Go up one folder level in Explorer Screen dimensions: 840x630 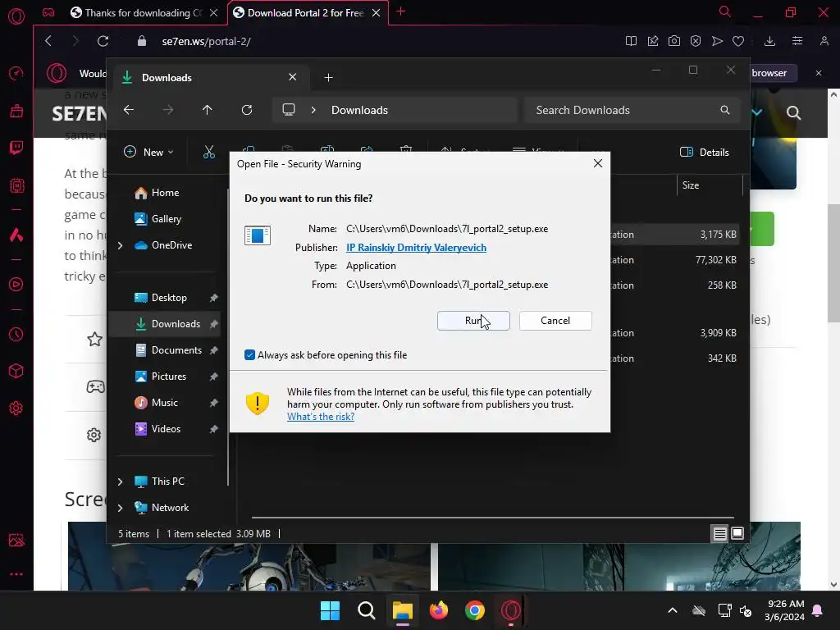pos(208,110)
